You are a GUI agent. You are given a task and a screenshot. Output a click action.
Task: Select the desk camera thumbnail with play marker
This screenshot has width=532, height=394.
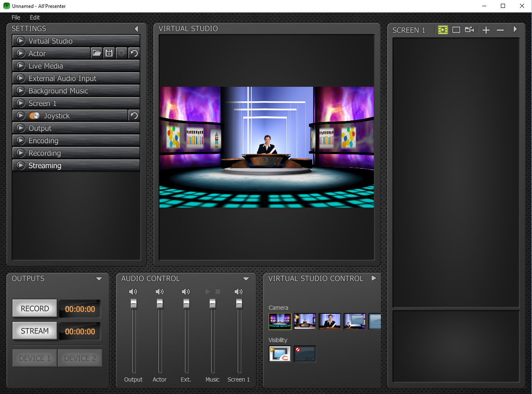coord(305,321)
